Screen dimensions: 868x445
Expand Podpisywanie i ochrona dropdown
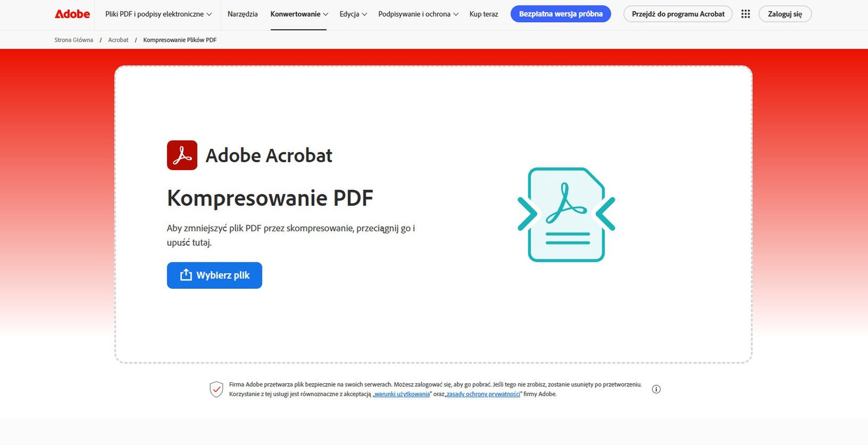tap(418, 14)
